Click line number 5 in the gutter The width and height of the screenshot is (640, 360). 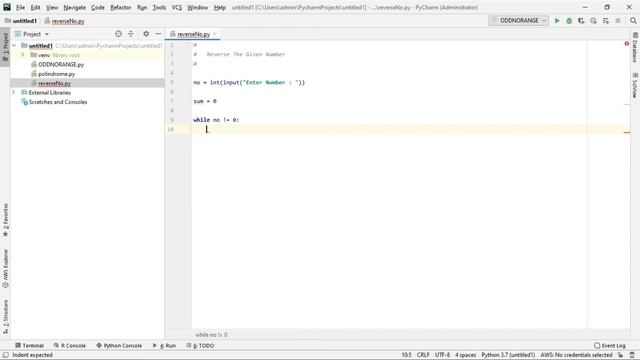click(x=172, y=82)
